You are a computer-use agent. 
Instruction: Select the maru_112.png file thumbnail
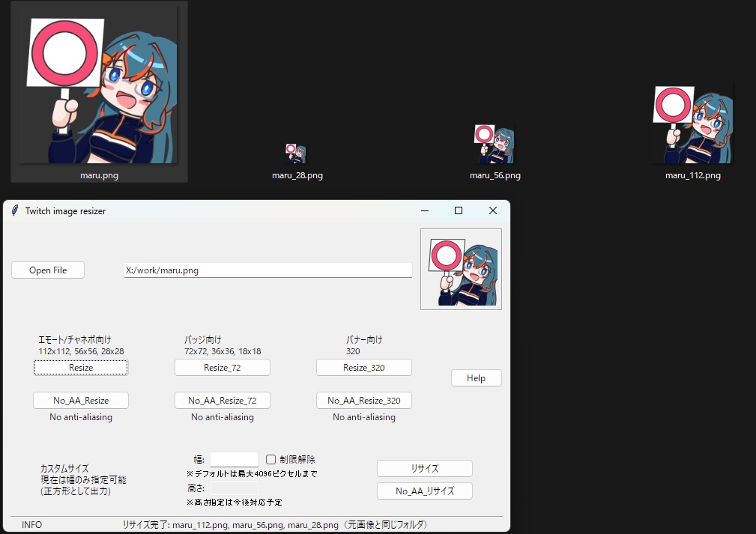tap(692, 124)
